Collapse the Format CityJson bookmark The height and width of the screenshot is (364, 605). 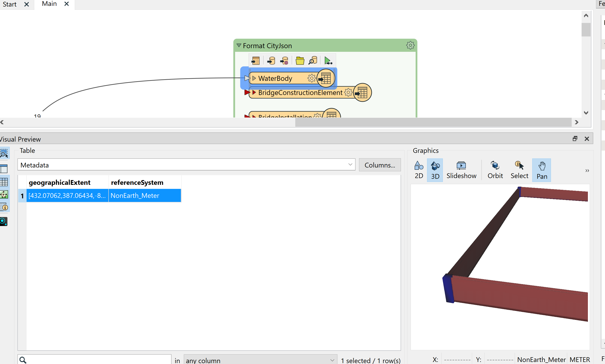(x=239, y=45)
